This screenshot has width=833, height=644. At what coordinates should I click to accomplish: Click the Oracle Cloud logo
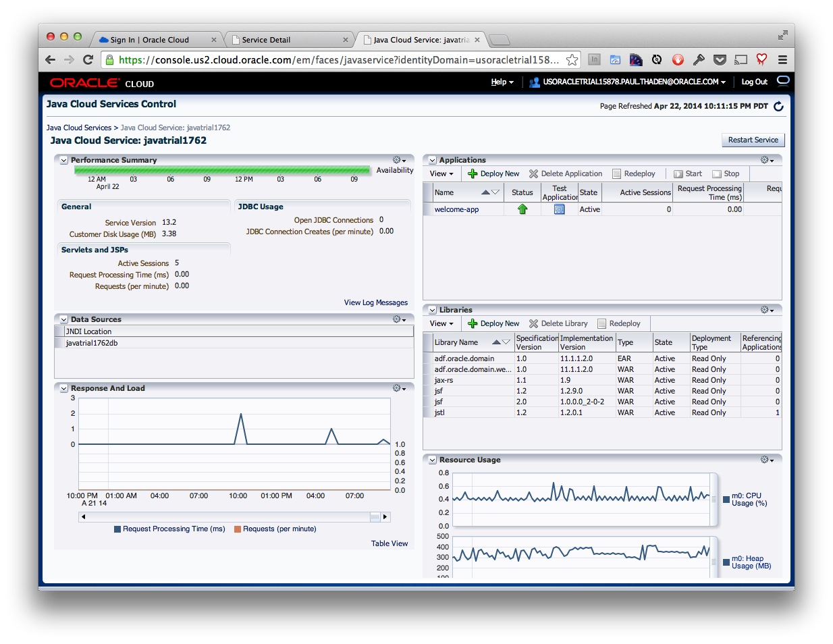coord(102,83)
